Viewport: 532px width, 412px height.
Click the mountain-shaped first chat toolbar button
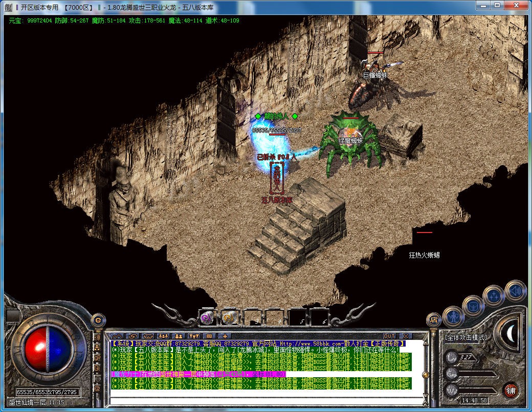click(x=117, y=336)
